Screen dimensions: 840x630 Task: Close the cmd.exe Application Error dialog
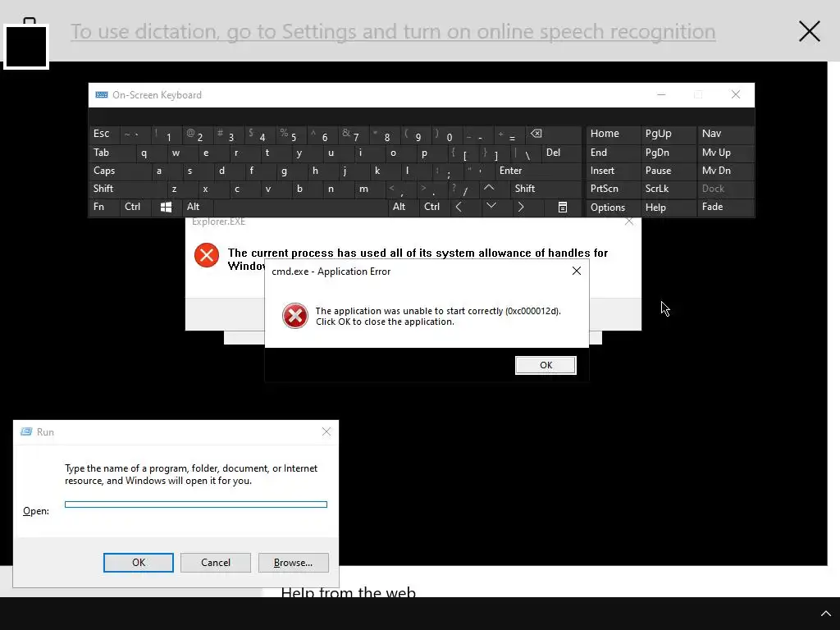click(577, 271)
